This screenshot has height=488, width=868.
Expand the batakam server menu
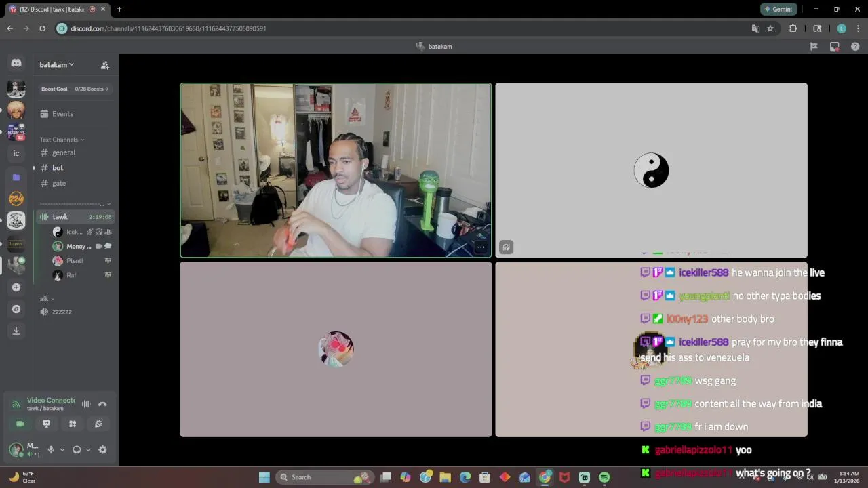tap(57, 65)
